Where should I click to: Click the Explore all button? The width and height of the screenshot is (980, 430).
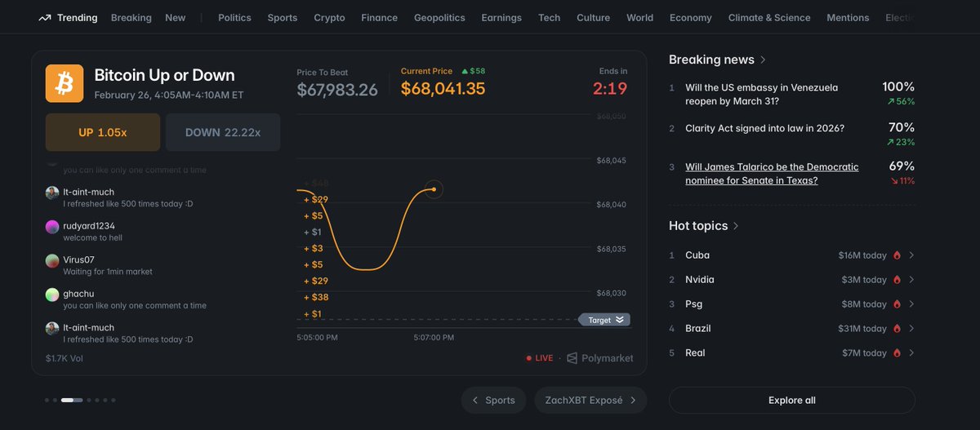[x=792, y=401]
